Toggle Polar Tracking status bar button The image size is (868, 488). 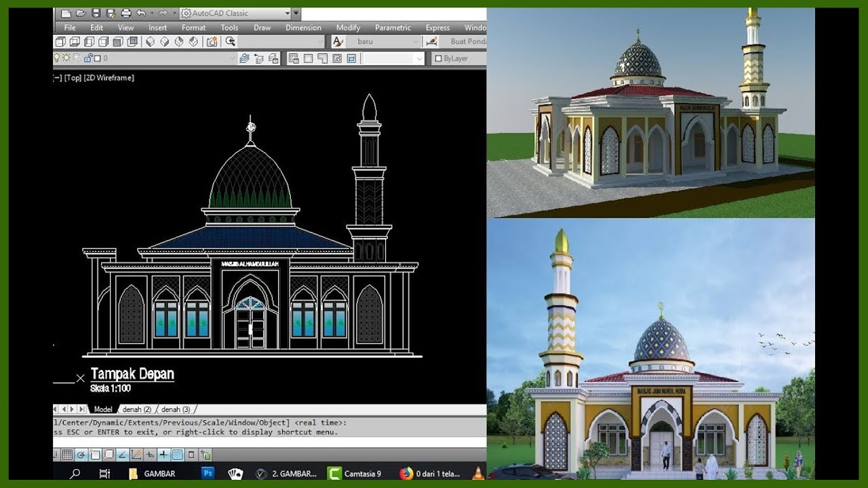[x=81, y=455]
